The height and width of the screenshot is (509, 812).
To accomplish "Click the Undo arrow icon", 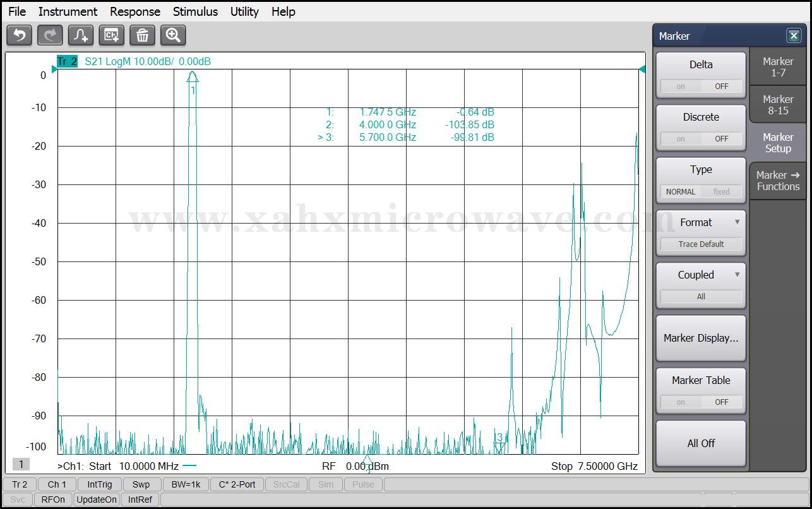I will (19, 35).
